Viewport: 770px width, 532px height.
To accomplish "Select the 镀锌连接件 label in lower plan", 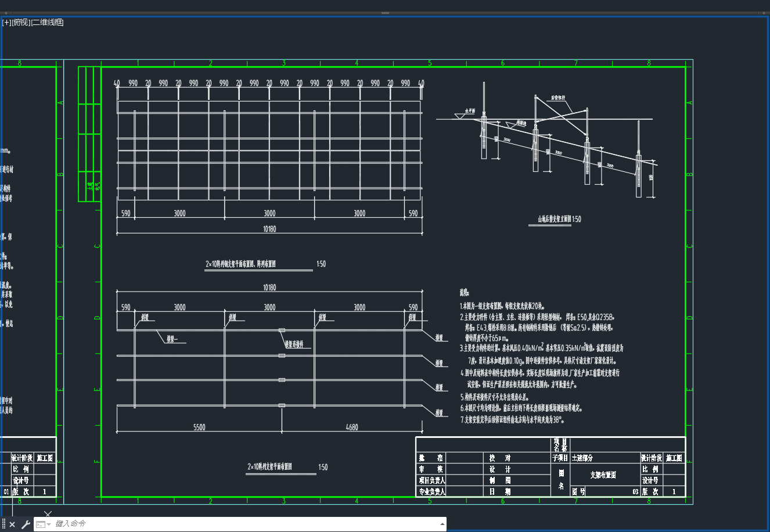I will point(294,344).
